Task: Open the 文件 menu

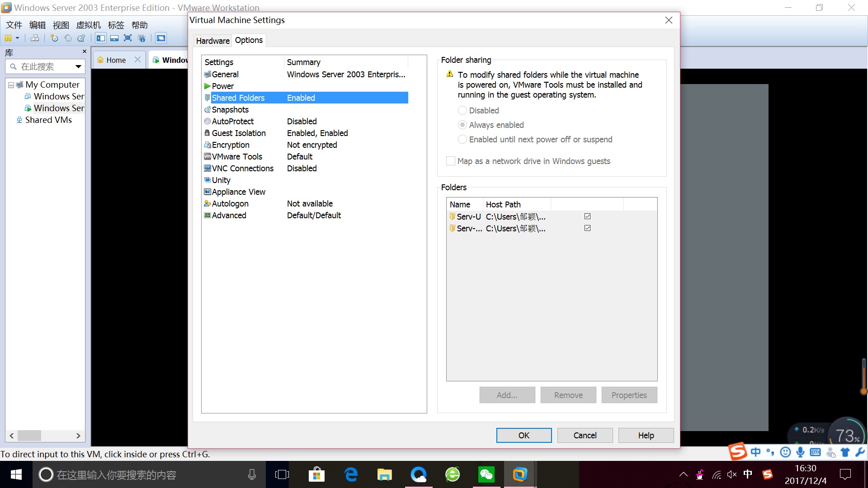Action: coord(14,25)
